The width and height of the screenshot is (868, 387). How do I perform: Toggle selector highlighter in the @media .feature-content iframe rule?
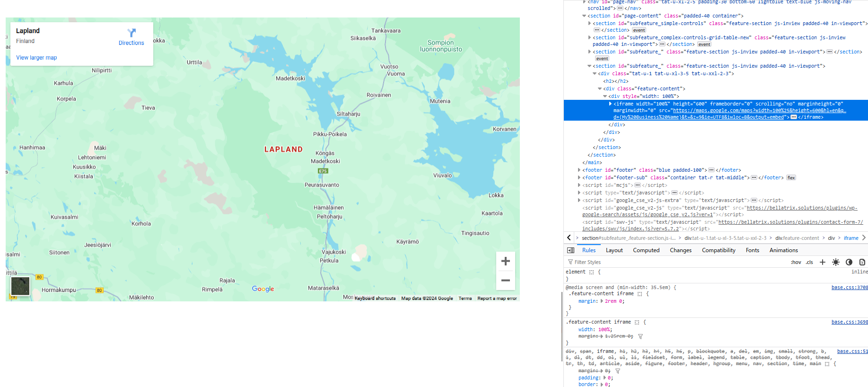(640, 294)
